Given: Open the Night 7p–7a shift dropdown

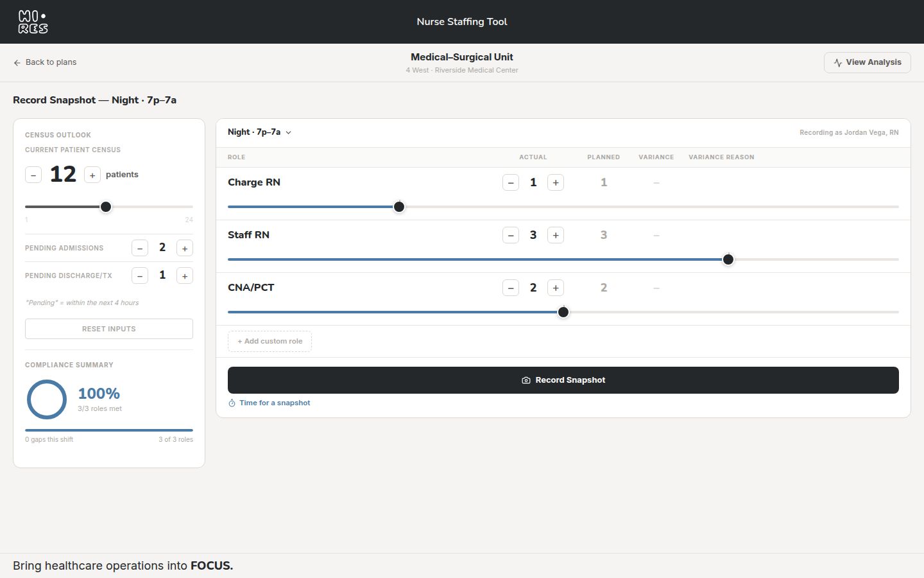Looking at the screenshot, I should (x=260, y=132).
